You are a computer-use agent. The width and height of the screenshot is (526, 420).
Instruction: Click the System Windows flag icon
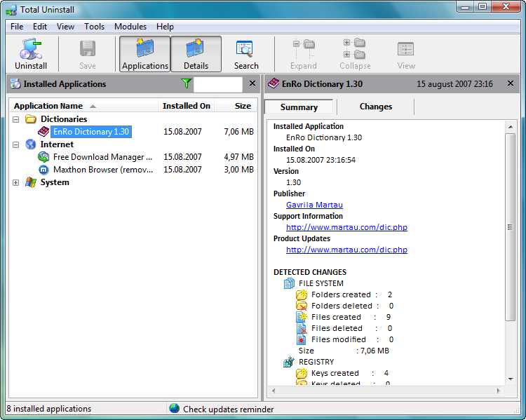pyautogui.click(x=31, y=182)
